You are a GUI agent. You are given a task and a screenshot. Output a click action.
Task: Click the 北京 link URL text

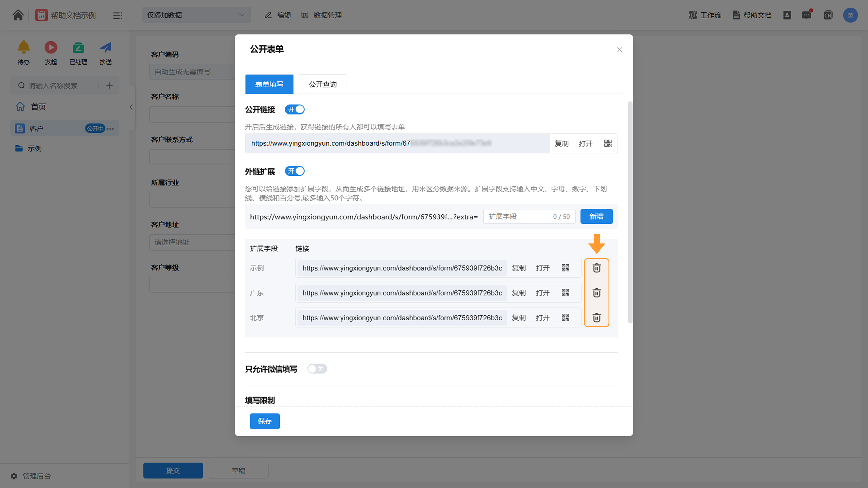[402, 318]
